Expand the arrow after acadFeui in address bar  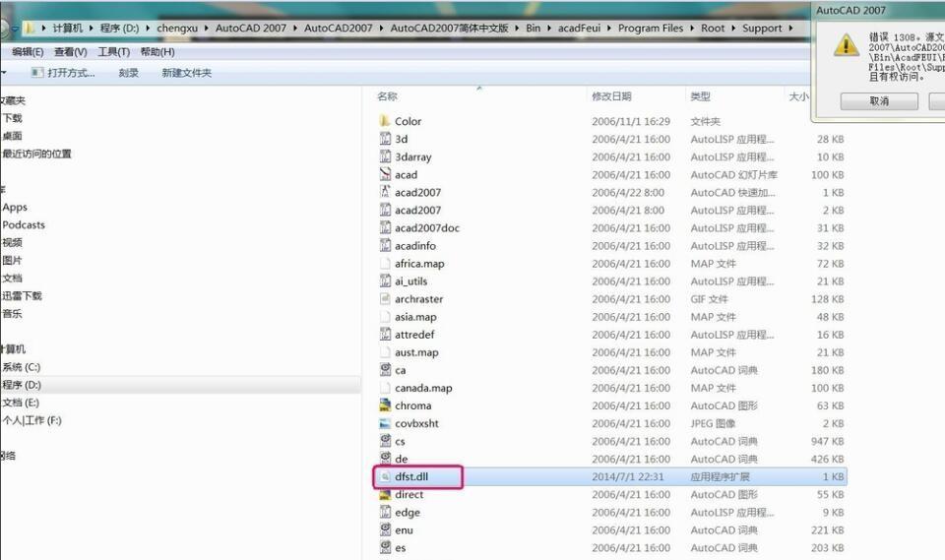point(608,28)
